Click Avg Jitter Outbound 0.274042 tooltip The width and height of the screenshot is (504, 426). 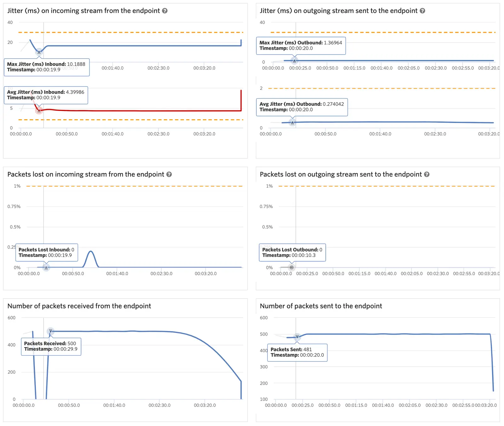pos(302,107)
